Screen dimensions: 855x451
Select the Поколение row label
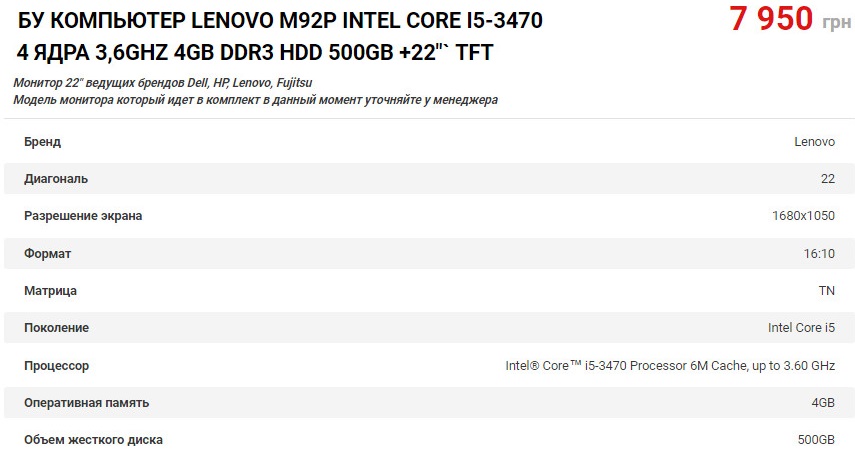(56, 328)
